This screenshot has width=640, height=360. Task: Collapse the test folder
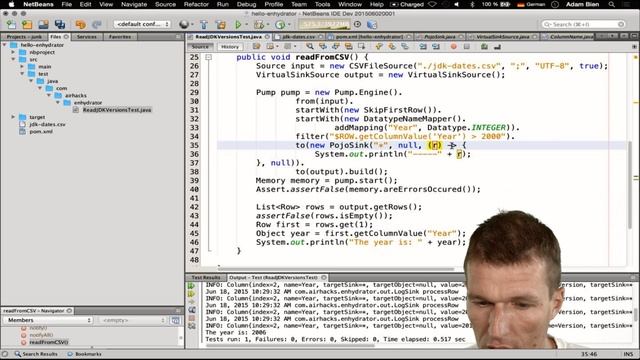click(x=22, y=74)
